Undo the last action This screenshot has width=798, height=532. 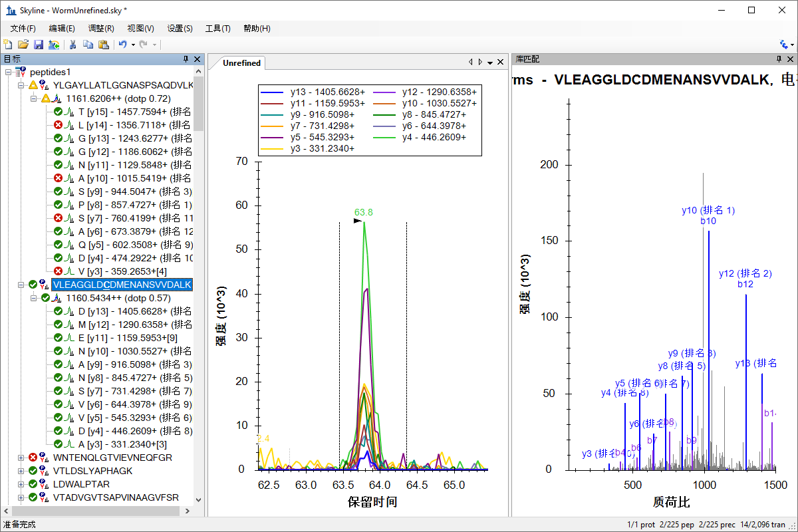(x=122, y=45)
